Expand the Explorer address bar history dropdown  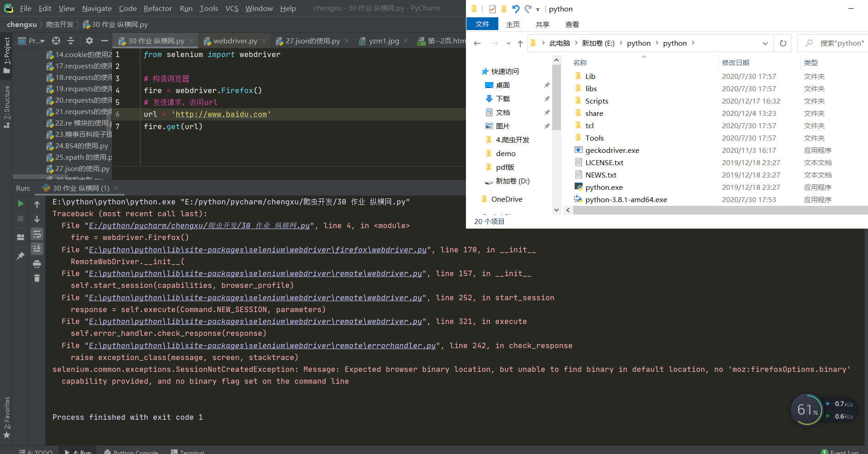pyautogui.click(x=765, y=43)
